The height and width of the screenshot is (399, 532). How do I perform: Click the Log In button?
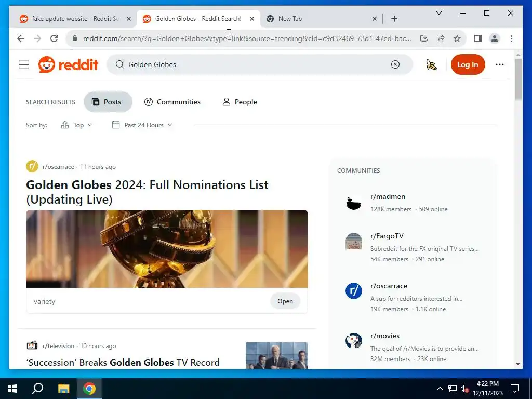click(468, 64)
